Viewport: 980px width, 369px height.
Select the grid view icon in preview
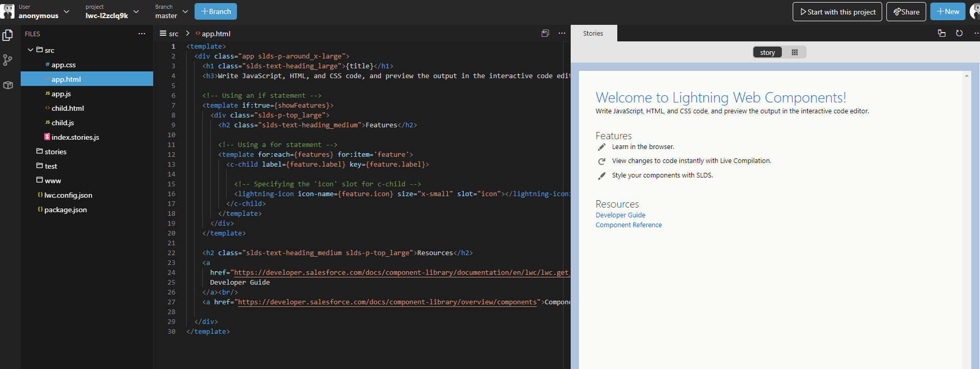795,52
